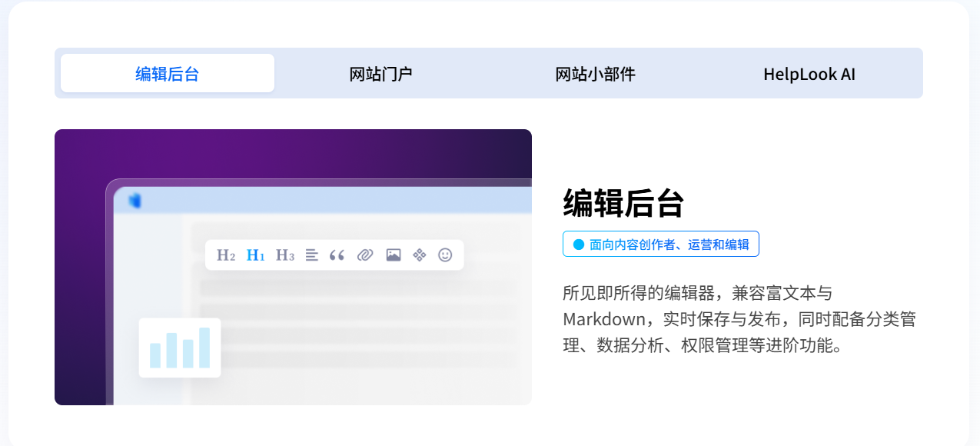Click the H2 heading icon
This screenshot has height=446, width=980.
pyautogui.click(x=226, y=255)
